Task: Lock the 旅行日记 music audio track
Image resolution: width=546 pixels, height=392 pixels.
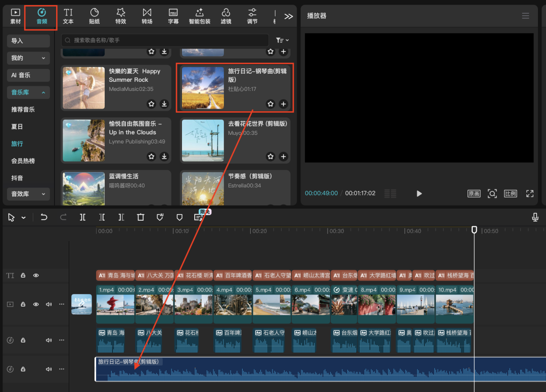Action: coord(23,369)
